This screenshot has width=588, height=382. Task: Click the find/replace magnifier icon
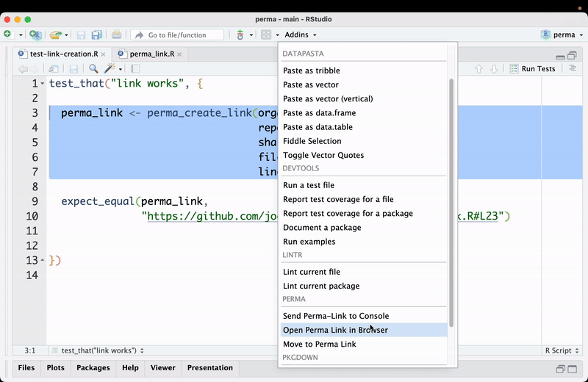(93, 68)
